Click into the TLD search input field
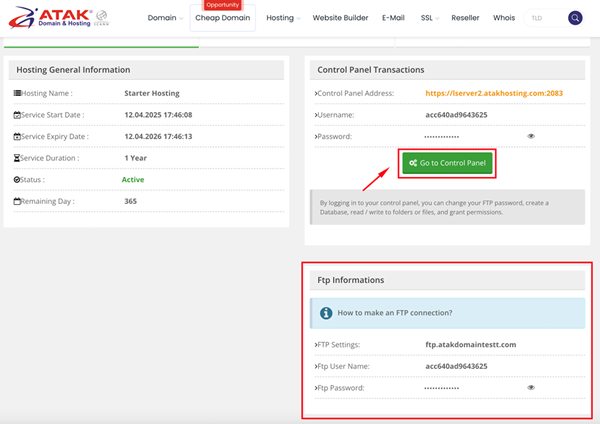Image resolution: width=600 pixels, height=424 pixels. tap(546, 18)
